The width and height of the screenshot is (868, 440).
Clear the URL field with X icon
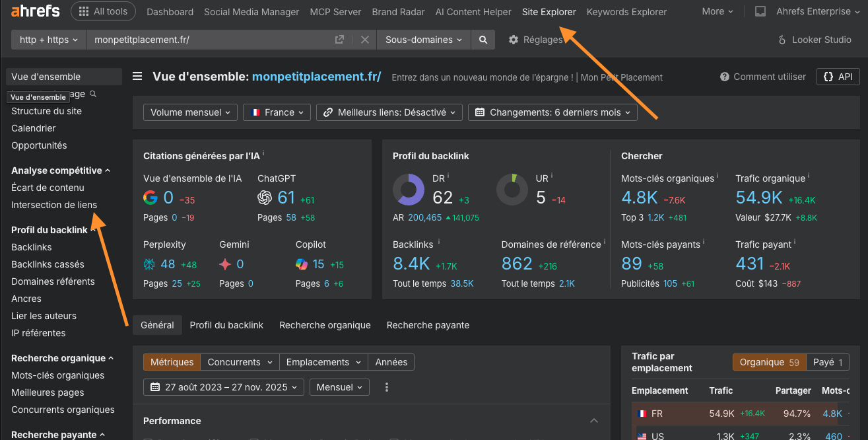364,40
